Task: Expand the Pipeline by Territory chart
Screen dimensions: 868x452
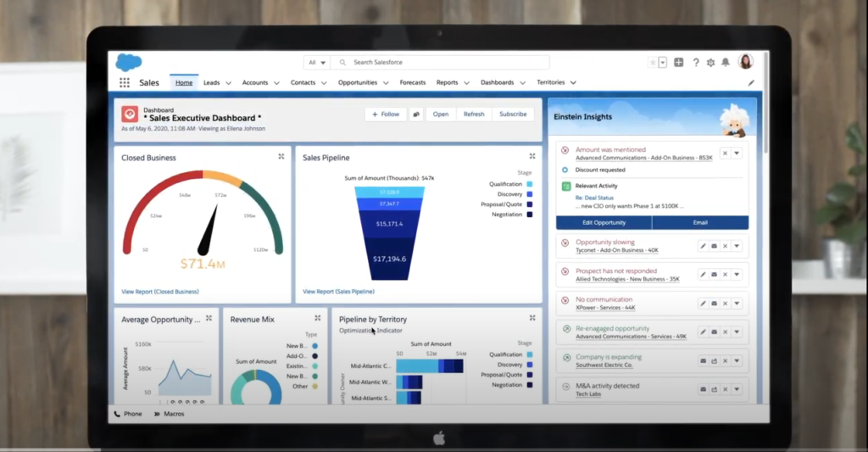Action: click(x=532, y=318)
